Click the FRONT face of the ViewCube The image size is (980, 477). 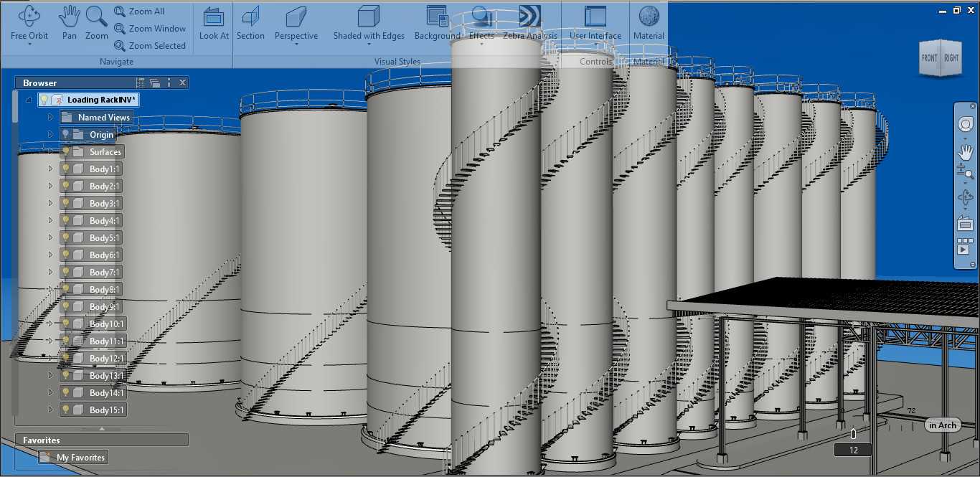click(930, 58)
